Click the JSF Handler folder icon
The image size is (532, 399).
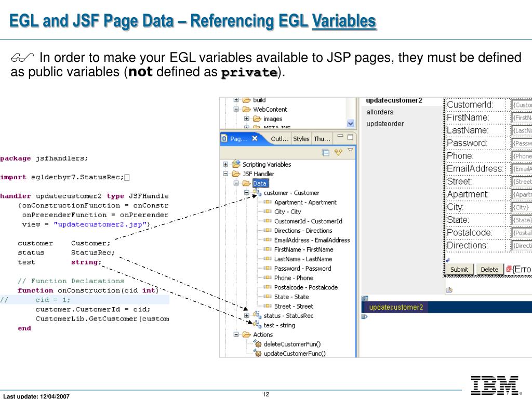point(236,174)
